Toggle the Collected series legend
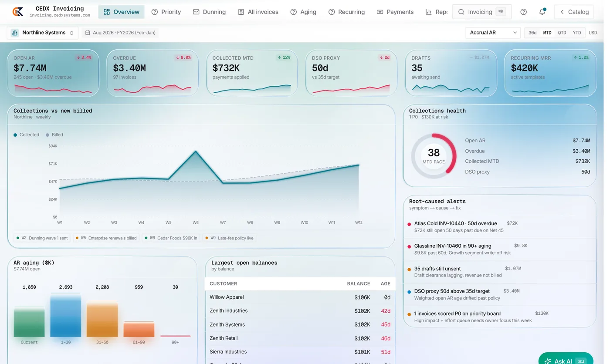Image resolution: width=610 pixels, height=364 pixels. [x=26, y=135]
